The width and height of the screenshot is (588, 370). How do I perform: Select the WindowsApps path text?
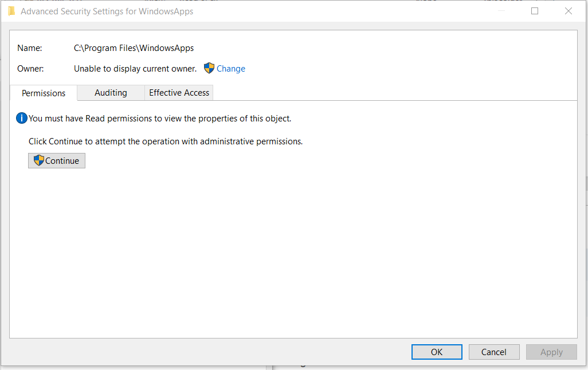tap(132, 48)
